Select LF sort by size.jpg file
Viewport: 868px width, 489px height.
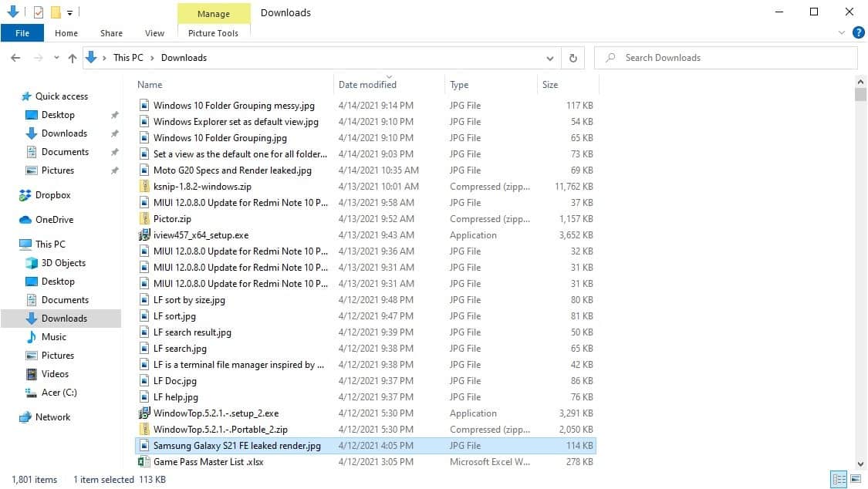[189, 300]
